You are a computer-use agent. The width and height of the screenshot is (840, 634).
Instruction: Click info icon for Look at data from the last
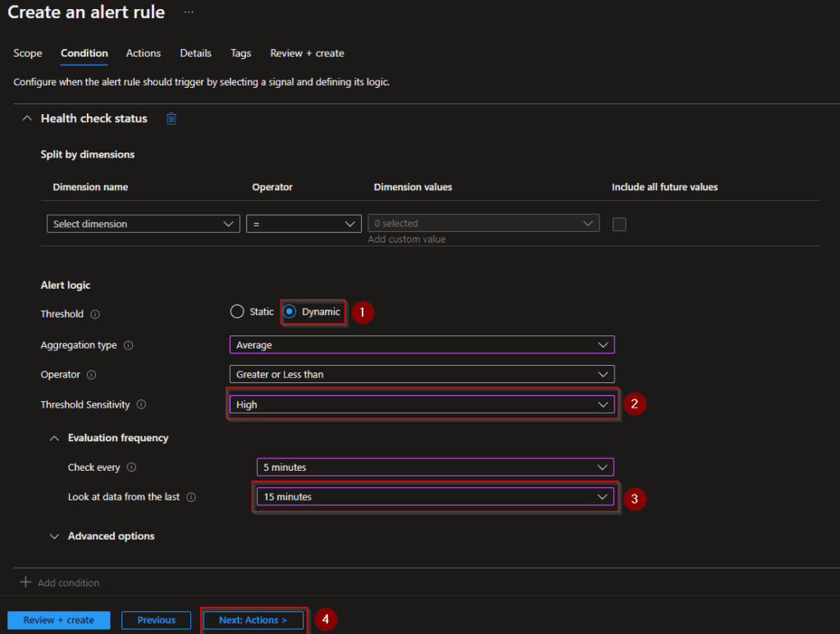(191, 497)
